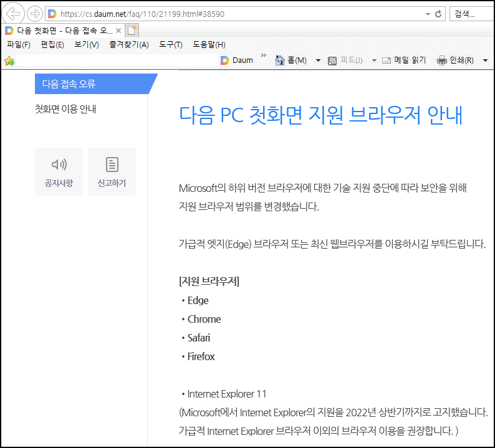
Task: Close the 다음 첫화면 tab
Action: pyautogui.click(x=118, y=31)
